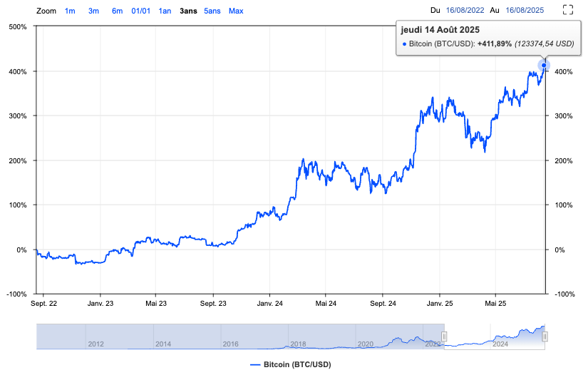Jump to 2016 in the navigator
The height and width of the screenshot is (375, 588).
point(230,344)
